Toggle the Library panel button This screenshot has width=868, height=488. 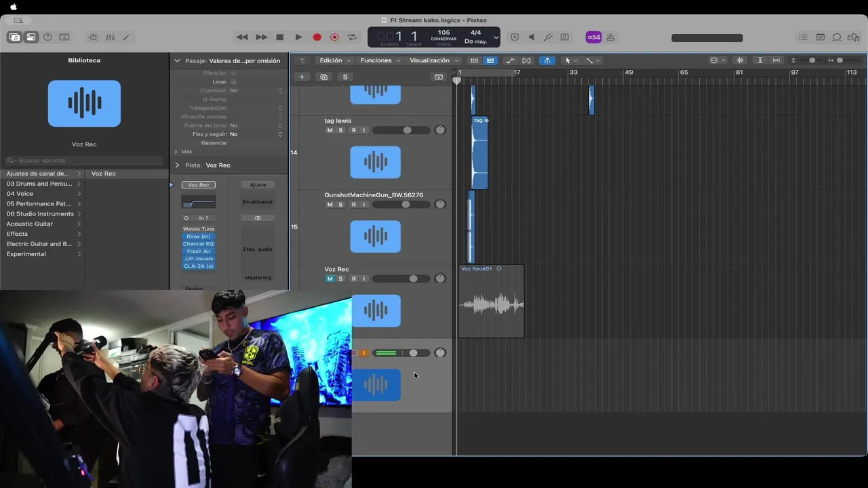point(14,37)
